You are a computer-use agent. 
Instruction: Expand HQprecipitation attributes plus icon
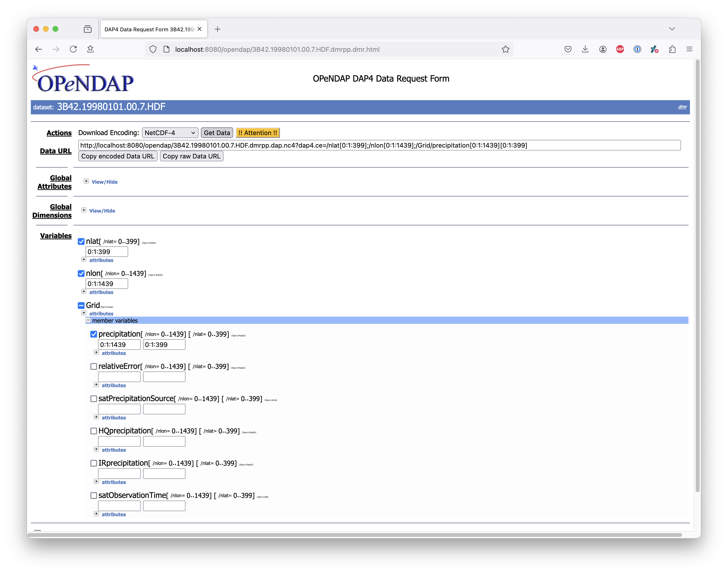coord(96,449)
